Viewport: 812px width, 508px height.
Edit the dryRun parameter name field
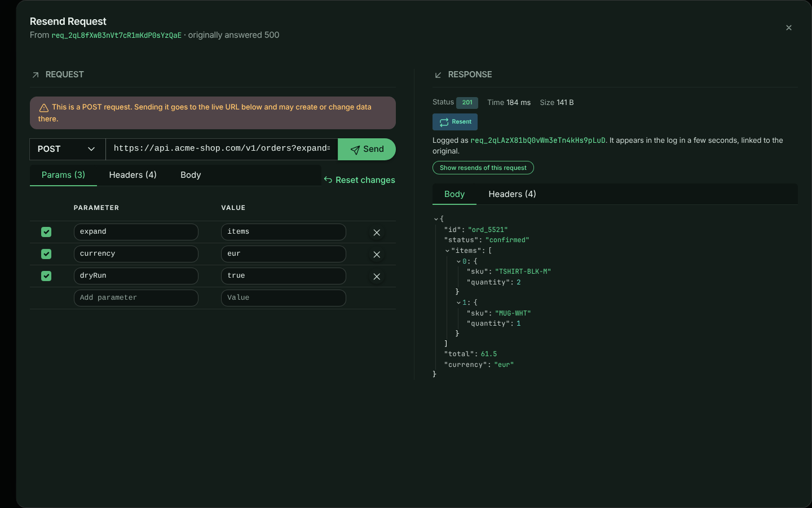point(136,276)
